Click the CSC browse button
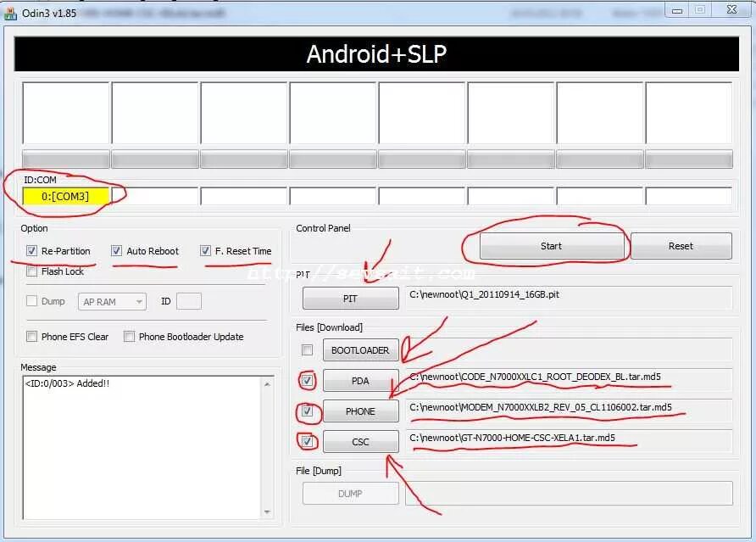Viewport: 756px width, 542px height. tap(361, 442)
